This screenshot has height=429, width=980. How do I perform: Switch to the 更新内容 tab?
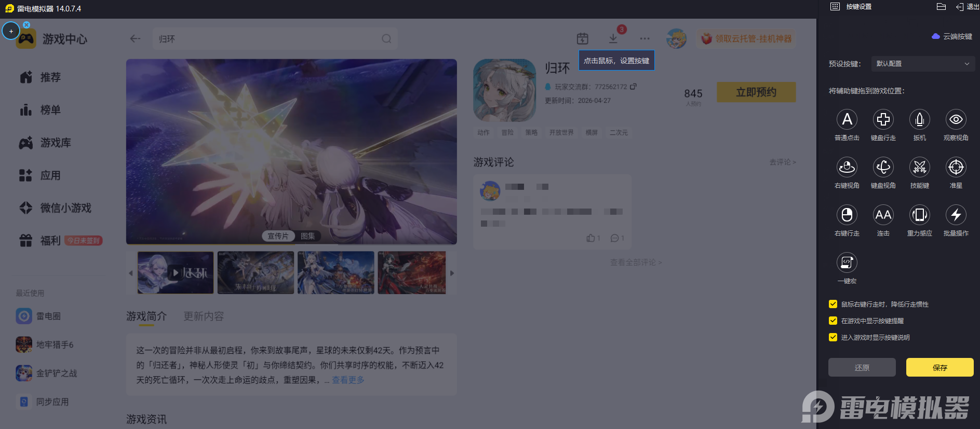pos(204,316)
